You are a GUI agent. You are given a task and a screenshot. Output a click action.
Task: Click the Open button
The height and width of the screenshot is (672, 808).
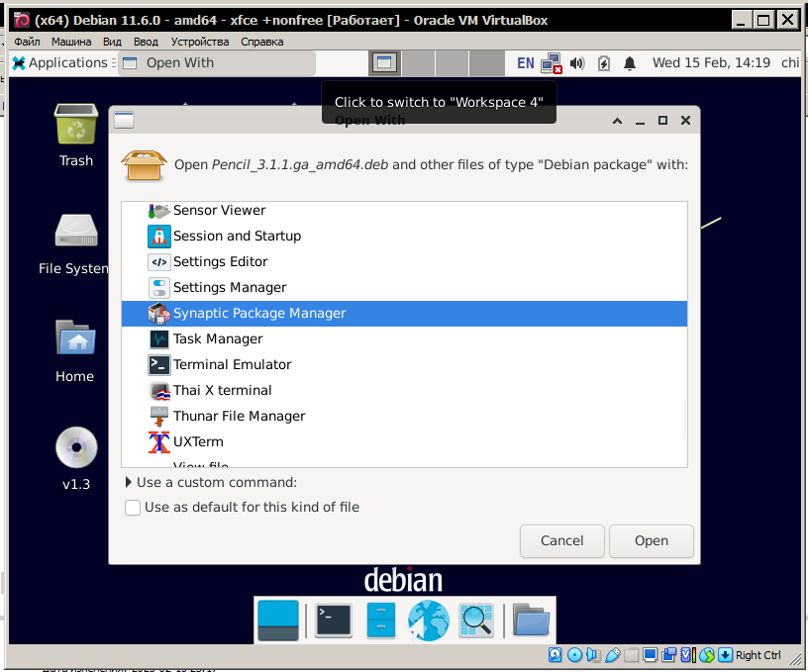652,540
